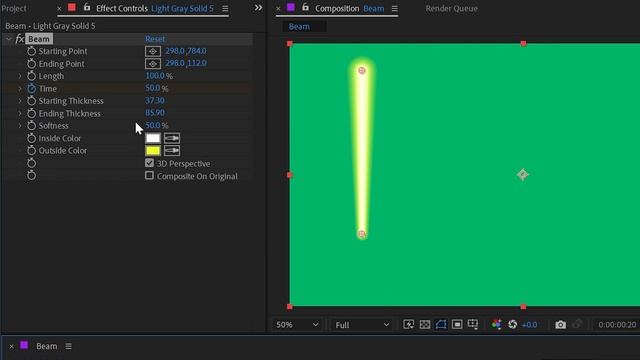Edit the Ending Point coordinate value

tap(186, 63)
